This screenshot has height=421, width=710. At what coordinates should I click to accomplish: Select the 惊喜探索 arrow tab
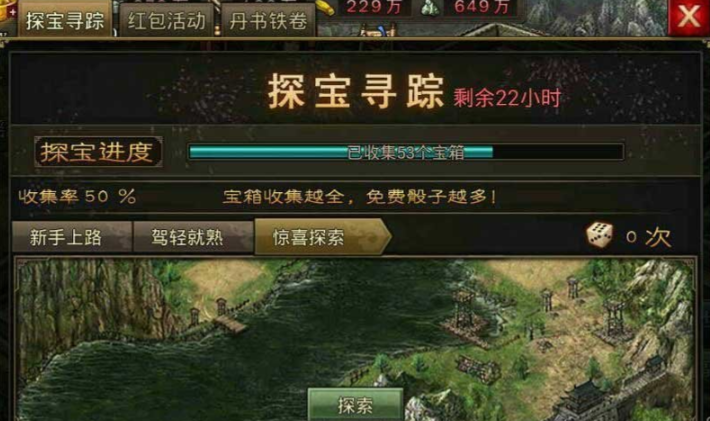click(322, 237)
